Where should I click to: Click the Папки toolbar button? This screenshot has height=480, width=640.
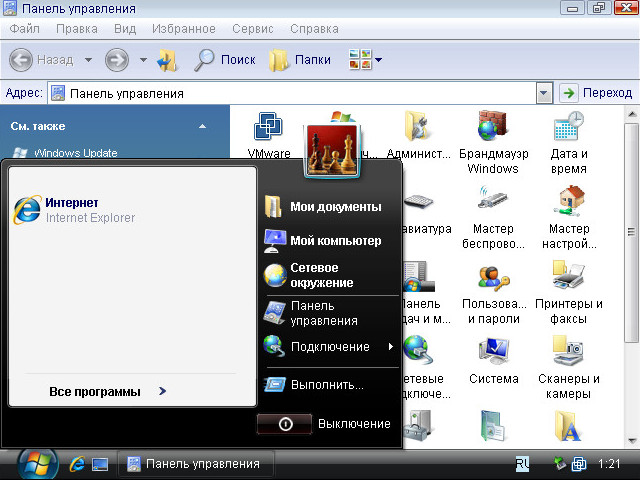301,60
